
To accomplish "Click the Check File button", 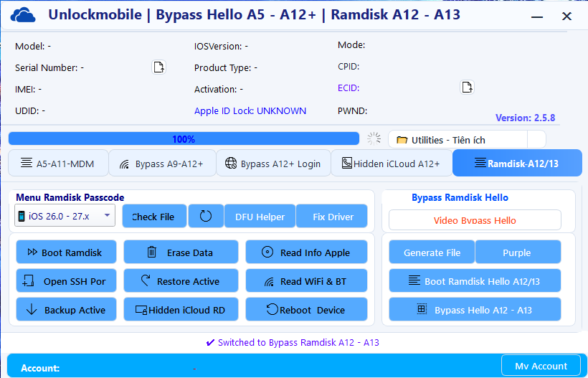I will 154,217.
